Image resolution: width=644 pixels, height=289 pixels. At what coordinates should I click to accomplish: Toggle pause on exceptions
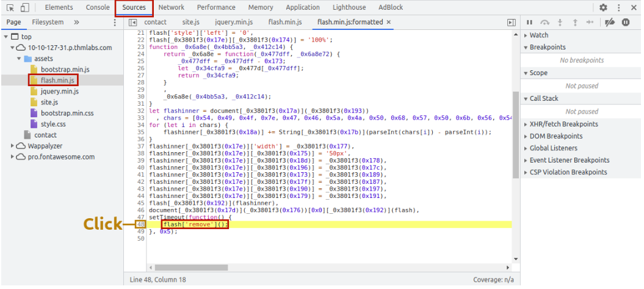click(626, 22)
